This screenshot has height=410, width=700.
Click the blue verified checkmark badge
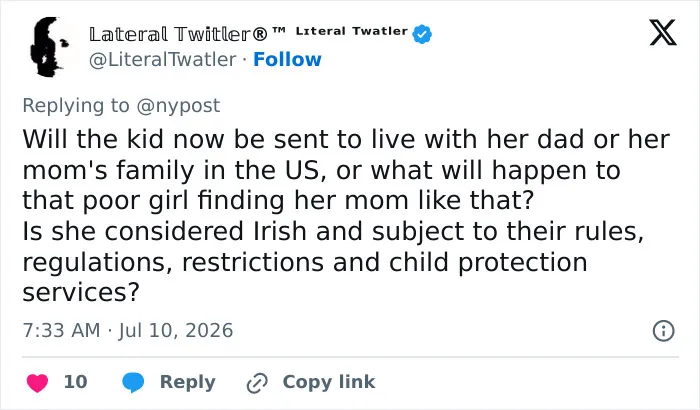pyautogui.click(x=422, y=34)
